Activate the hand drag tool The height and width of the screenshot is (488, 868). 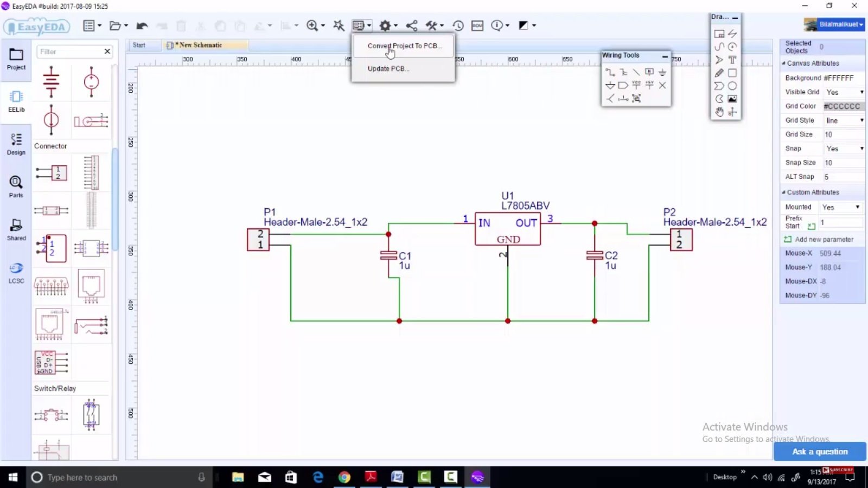[719, 112]
